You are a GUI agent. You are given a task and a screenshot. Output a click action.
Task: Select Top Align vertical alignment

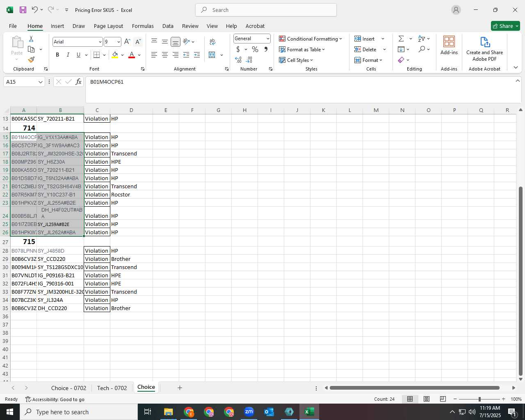coord(154,42)
